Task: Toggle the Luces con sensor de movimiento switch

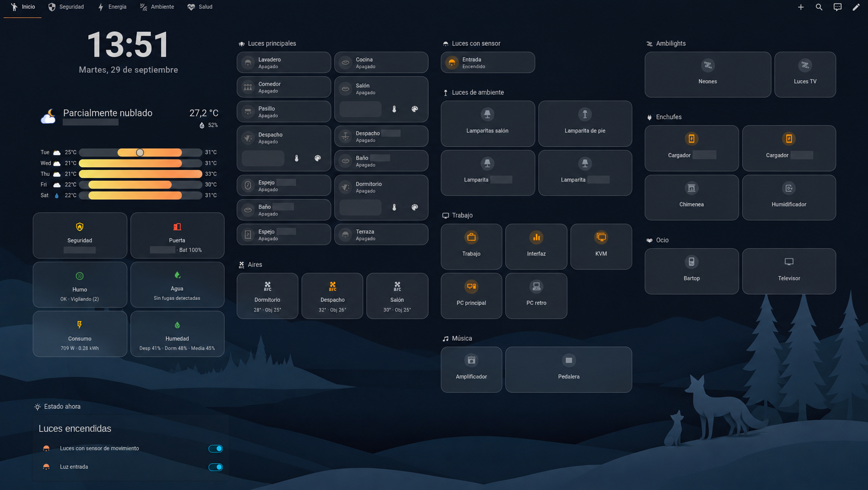Action: tap(215, 448)
